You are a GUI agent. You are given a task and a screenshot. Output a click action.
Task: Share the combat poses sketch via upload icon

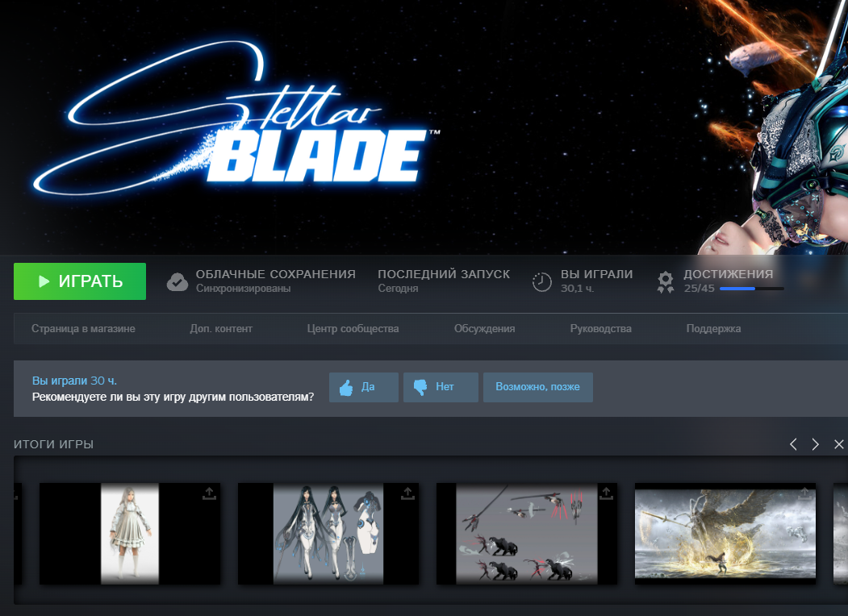coord(606,493)
